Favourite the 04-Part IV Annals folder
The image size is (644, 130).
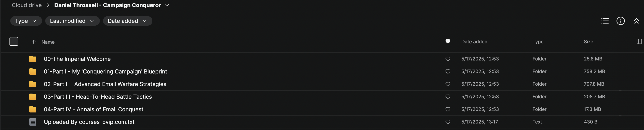[448, 109]
